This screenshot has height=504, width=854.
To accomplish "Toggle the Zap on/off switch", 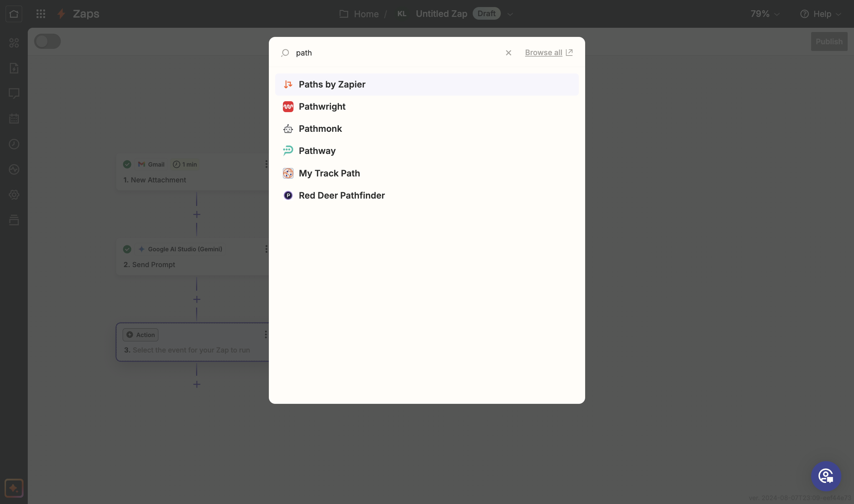I will click(47, 41).
